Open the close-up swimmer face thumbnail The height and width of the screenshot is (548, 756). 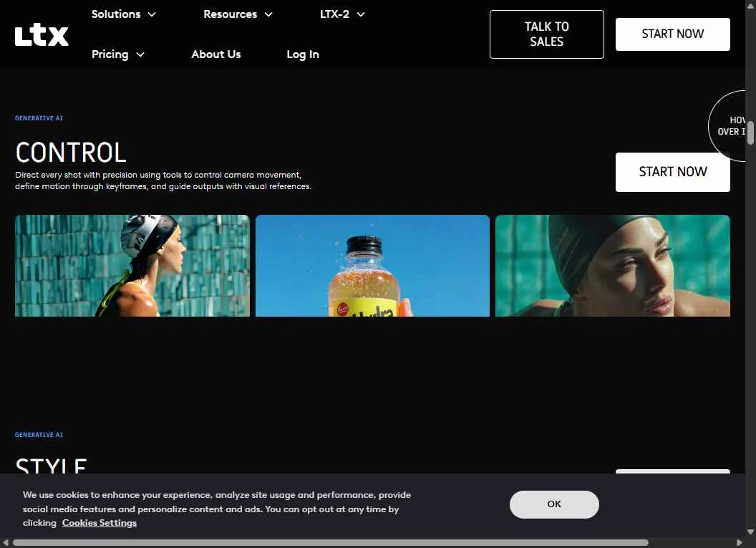click(x=612, y=266)
